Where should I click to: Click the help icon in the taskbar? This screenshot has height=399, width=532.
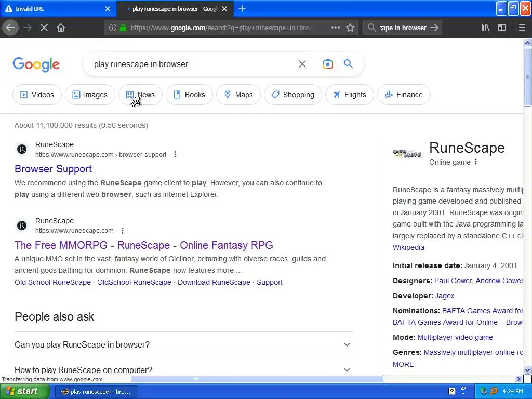click(451, 391)
